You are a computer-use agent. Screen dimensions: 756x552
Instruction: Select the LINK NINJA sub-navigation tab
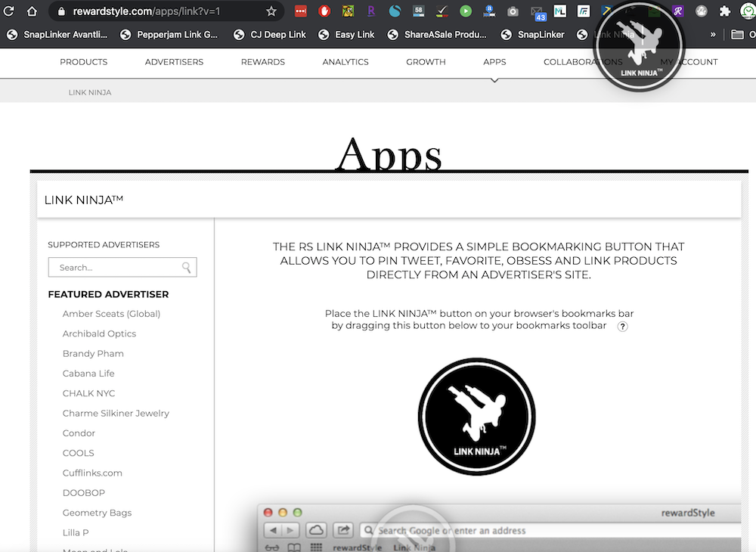90,92
